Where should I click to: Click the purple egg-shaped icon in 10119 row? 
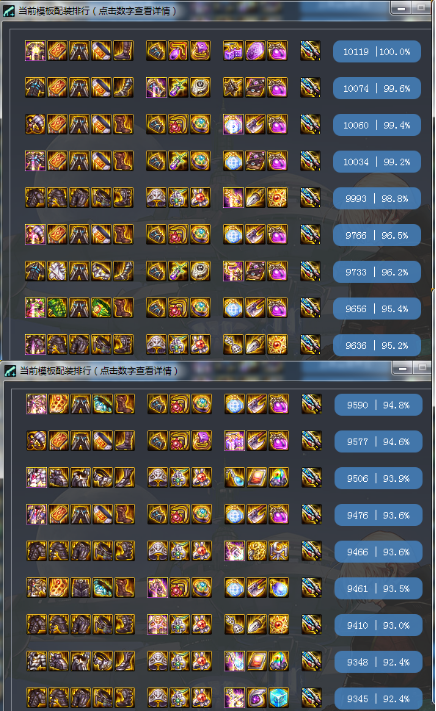(255, 51)
